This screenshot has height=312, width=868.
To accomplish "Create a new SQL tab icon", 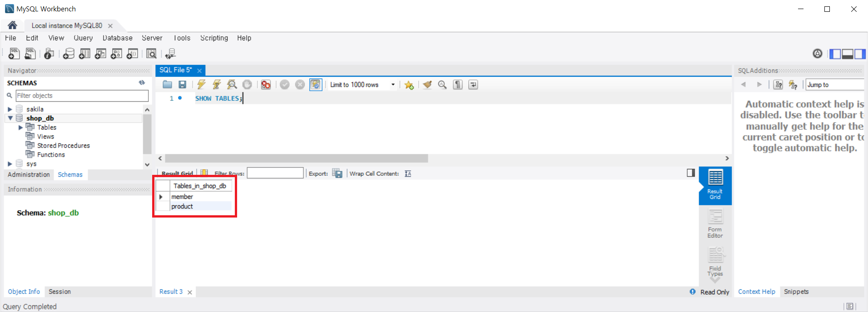I will coord(14,54).
